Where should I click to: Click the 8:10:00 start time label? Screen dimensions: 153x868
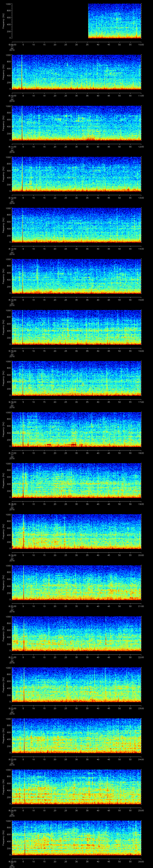(x=12, y=96)
